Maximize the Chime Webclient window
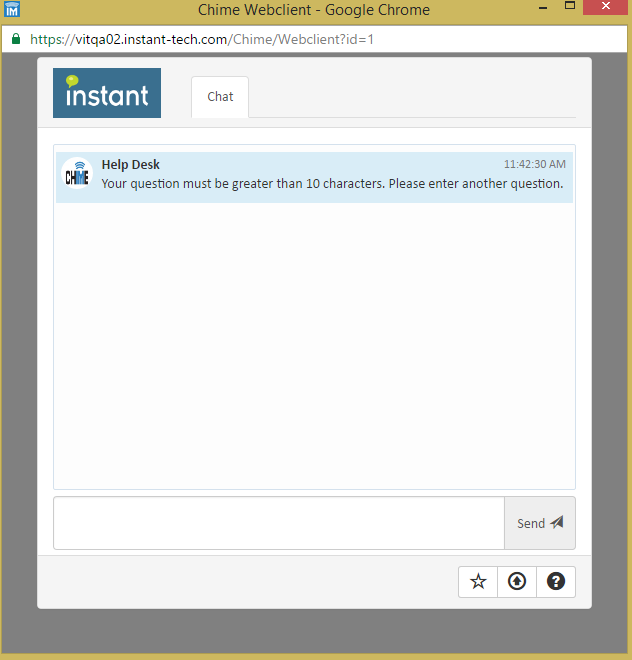 tap(570, 6)
